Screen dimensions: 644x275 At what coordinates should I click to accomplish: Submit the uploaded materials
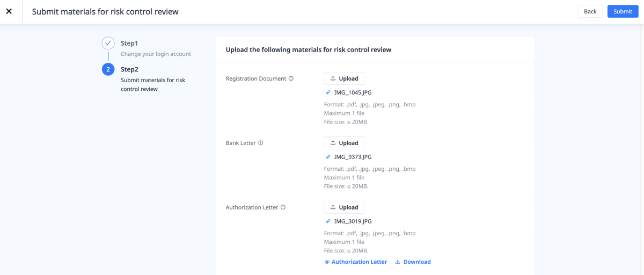tap(623, 11)
